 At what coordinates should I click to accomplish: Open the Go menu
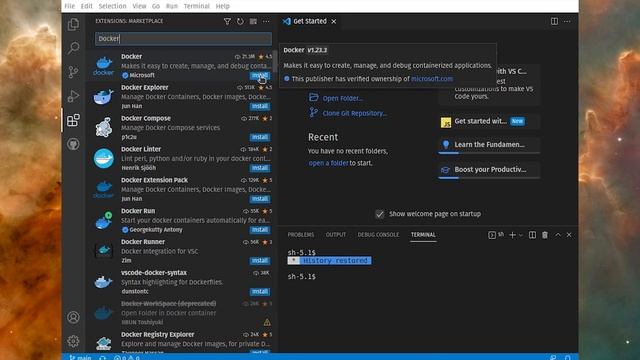click(x=156, y=6)
